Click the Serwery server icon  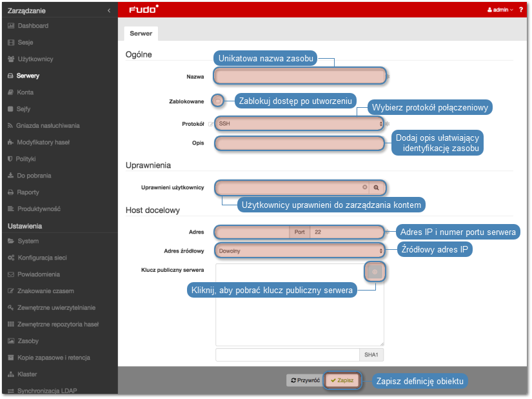[10, 76]
